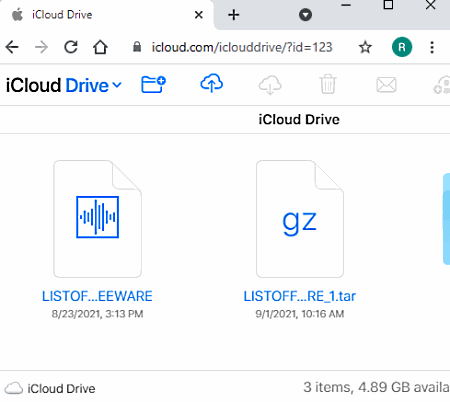Screen dimensions: 450x402
Task: Expand the tab search dropdown arrow
Action: click(305, 15)
